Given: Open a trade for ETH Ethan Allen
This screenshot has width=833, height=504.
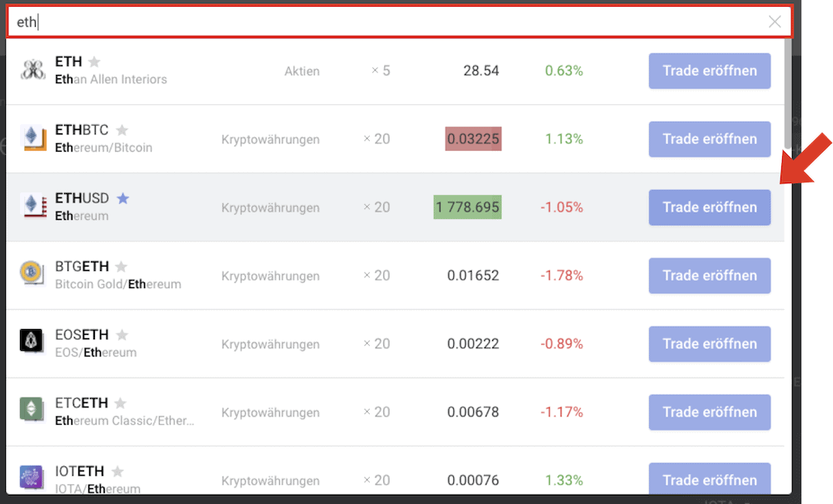Looking at the screenshot, I should coord(709,71).
